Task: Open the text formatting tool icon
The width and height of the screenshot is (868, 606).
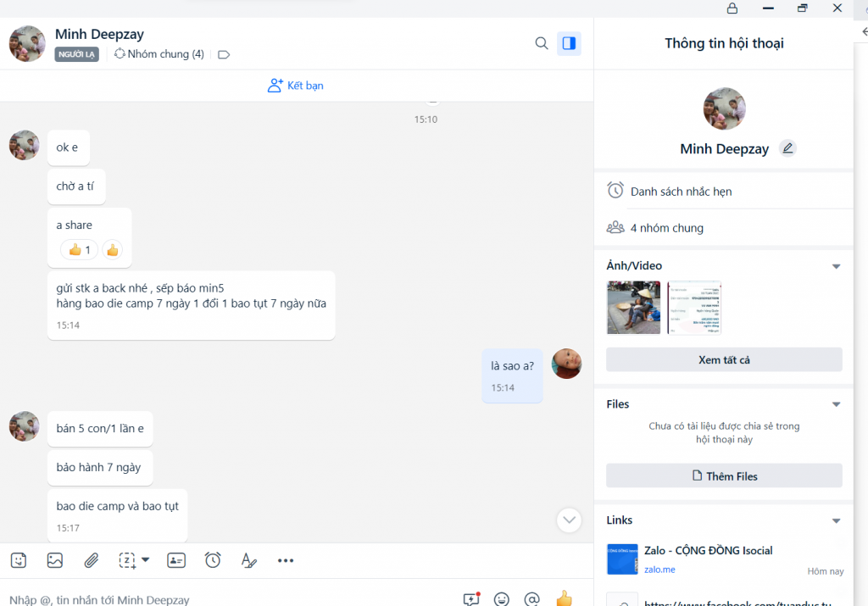Action: (248, 560)
